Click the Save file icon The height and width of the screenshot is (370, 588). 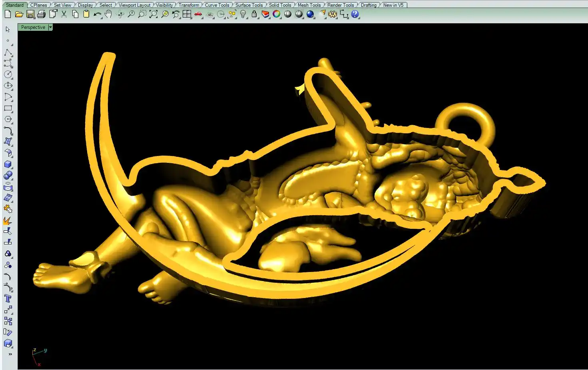point(30,14)
